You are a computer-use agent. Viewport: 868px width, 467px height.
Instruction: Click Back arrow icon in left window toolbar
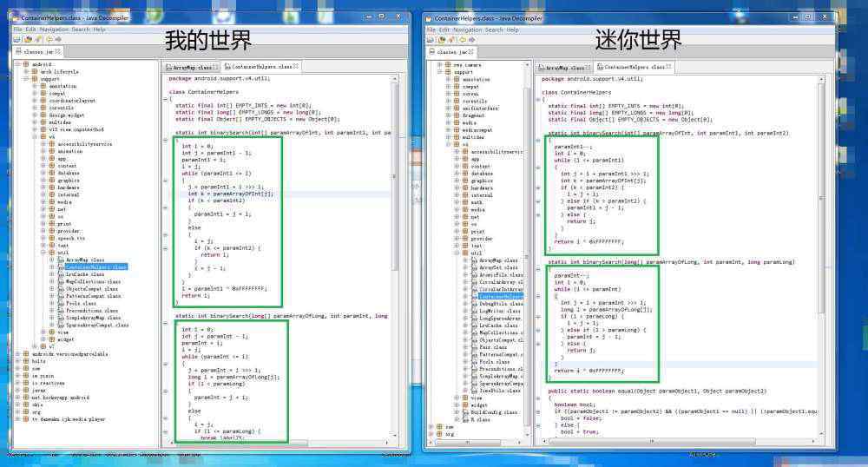tap(49, 39)
